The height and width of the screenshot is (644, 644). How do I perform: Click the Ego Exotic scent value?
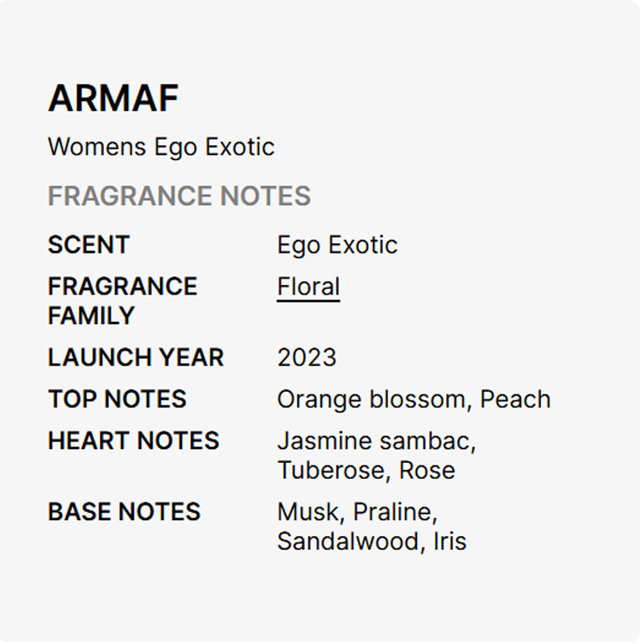point(337,245)
